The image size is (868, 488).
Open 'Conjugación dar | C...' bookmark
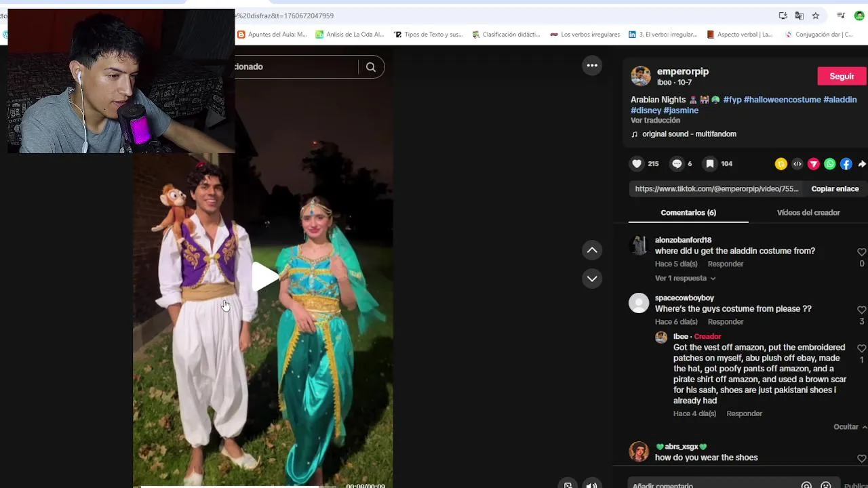click(818, 35)
